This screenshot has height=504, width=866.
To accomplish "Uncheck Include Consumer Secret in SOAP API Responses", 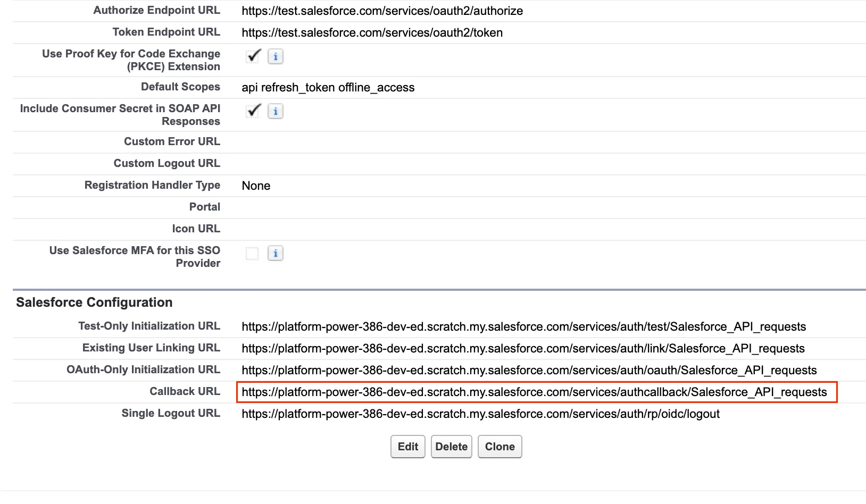I will pos(253,111).
